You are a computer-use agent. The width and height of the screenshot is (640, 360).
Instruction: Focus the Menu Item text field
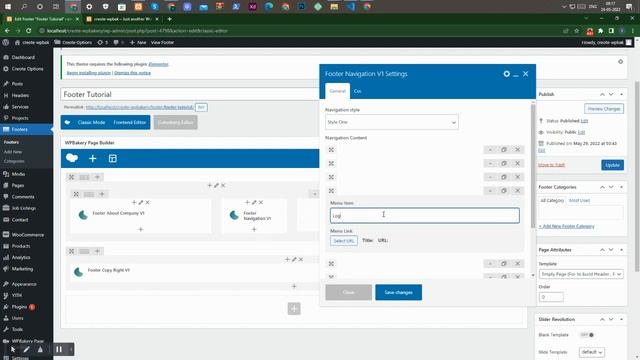[x=424, y=216]
